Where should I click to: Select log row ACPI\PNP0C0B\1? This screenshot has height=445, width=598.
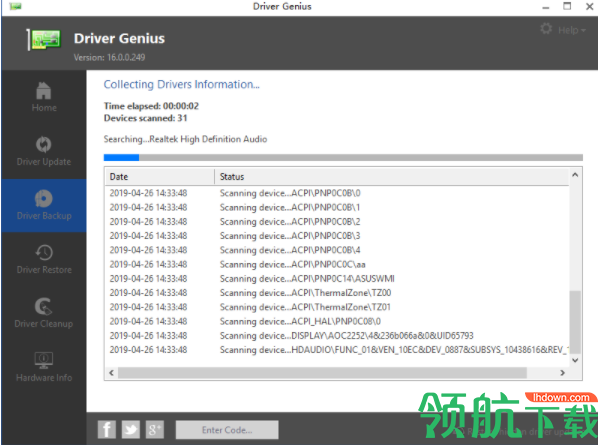point(337,207)
